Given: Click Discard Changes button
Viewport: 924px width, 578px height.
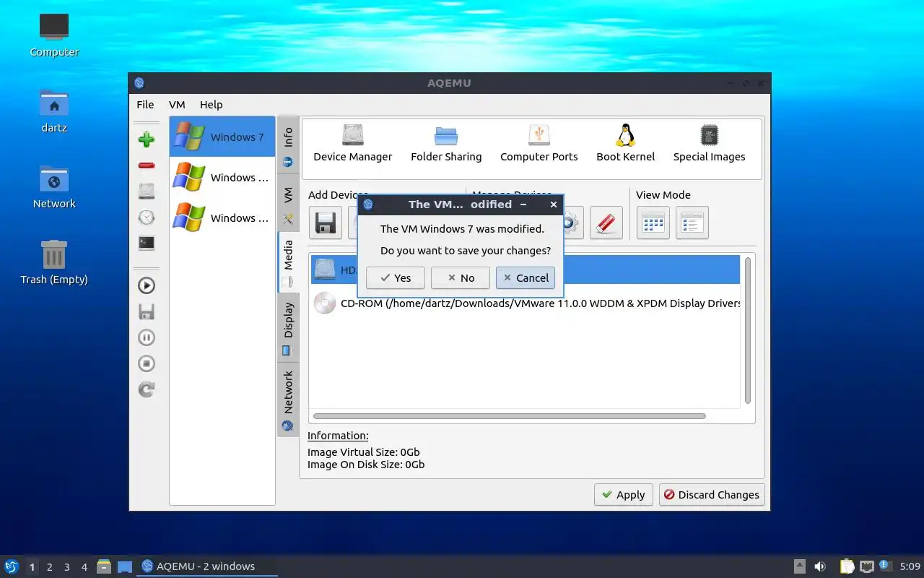Looking at the screenshot, I should [x=712, y=495].
